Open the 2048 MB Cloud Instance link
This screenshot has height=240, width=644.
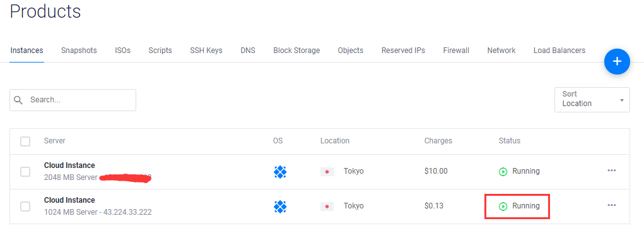point(69,165)
